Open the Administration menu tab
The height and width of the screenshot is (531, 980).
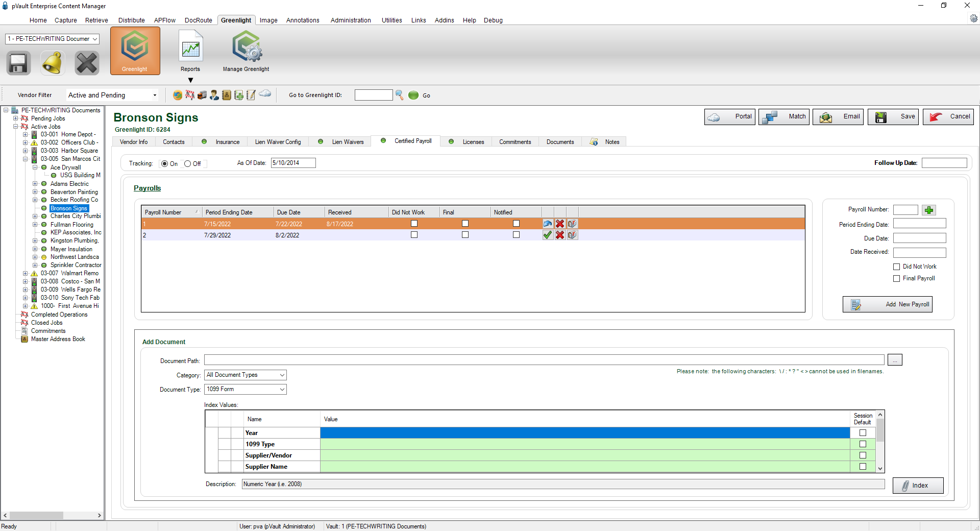(x=351, y=20)
